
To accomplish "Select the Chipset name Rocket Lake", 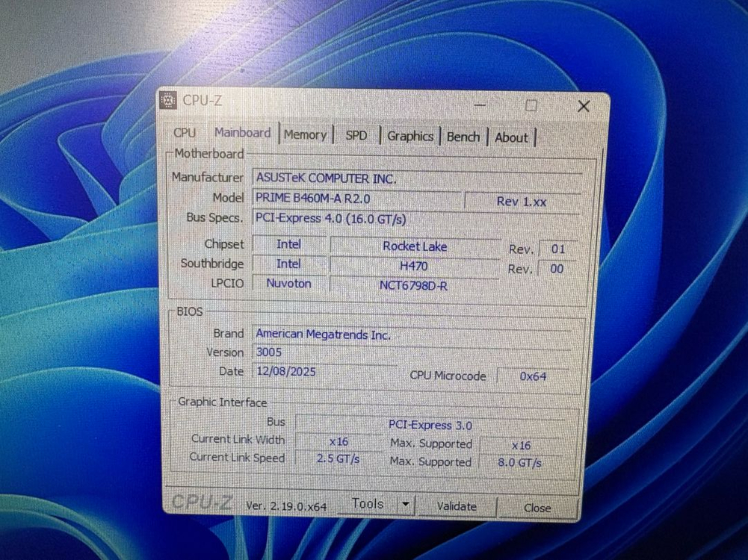I will tap(414, 246).
